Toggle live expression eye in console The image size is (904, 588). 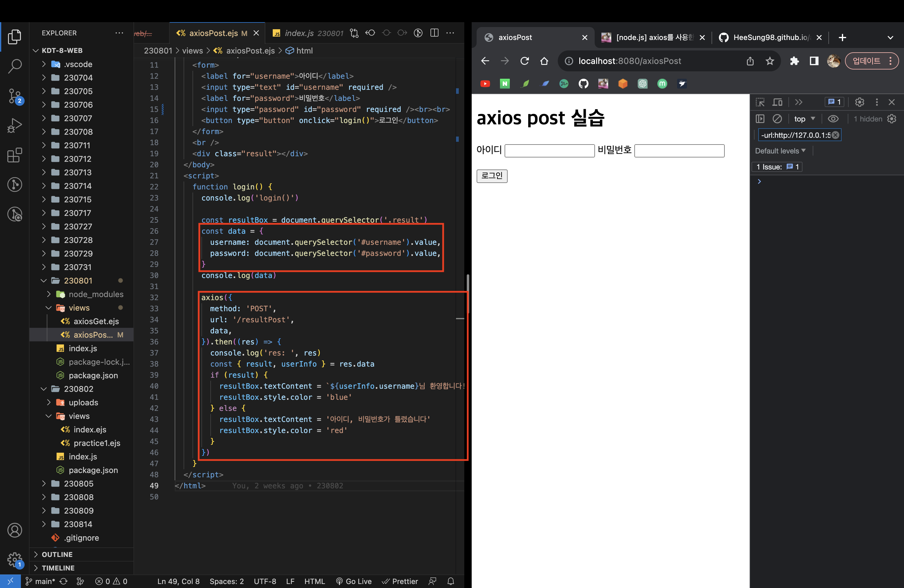(x=833, y=119)
